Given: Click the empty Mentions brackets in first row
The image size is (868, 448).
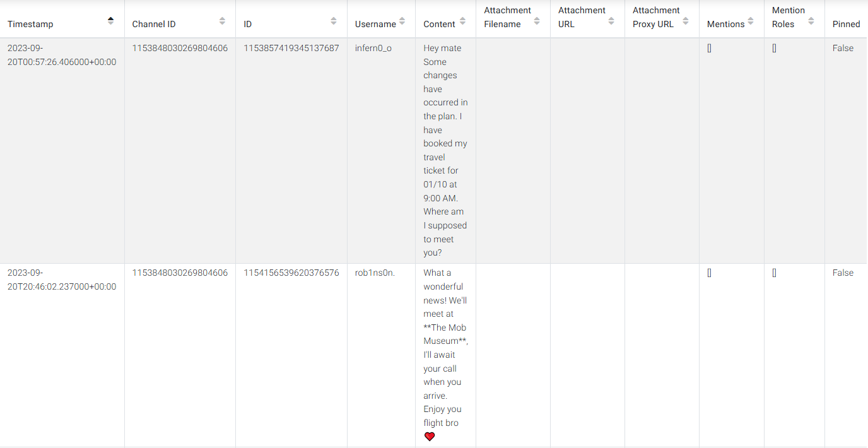Looking at the screenshot, I should click(709, 48).
